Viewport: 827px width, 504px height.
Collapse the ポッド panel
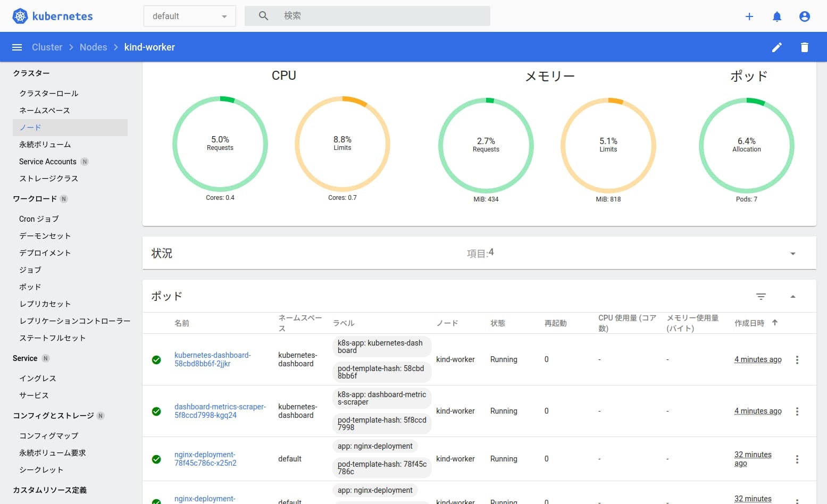[x=792, y=296]
